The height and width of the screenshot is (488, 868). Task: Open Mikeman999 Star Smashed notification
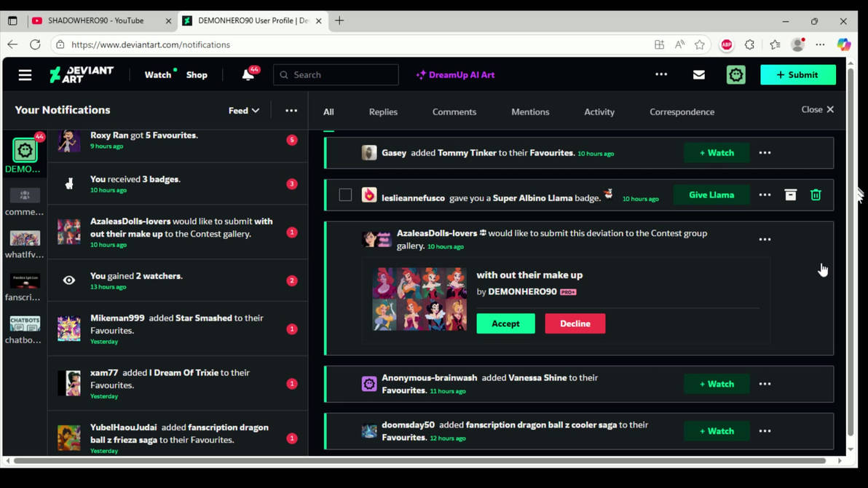(x=178, y=329)
